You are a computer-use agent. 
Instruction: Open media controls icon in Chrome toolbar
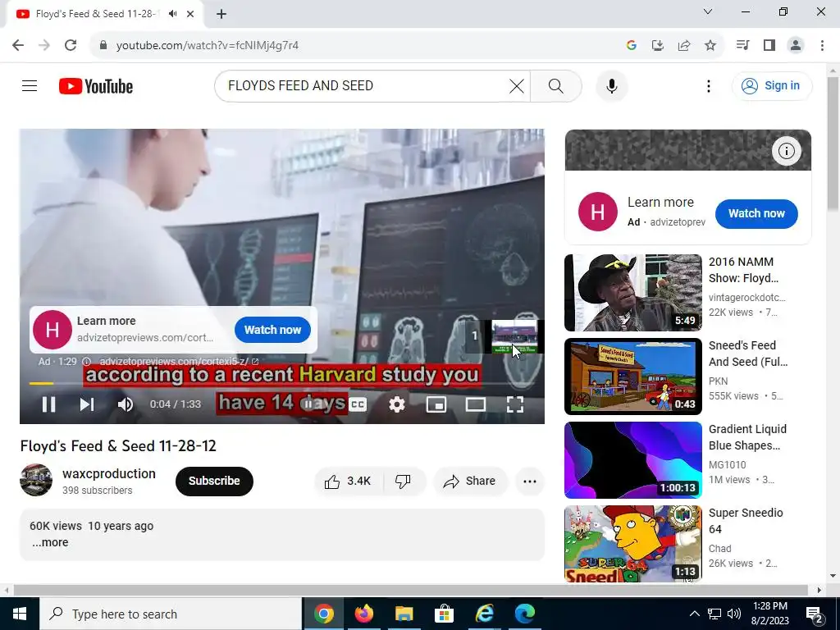742,45
